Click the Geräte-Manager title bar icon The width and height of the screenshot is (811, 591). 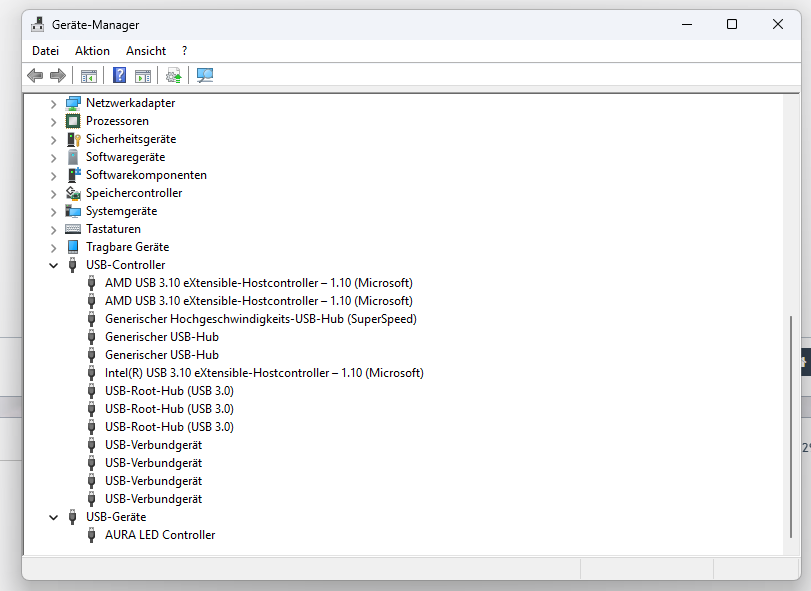37,24
